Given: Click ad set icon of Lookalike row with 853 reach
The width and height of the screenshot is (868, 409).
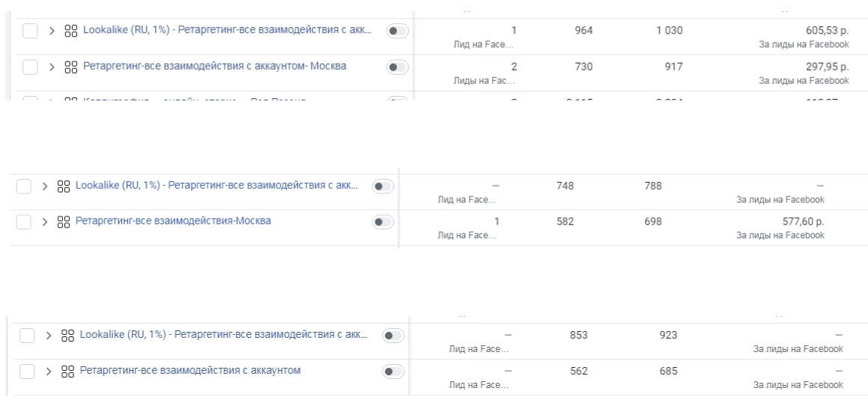Looking at the screenshot, I should (69, 335).
